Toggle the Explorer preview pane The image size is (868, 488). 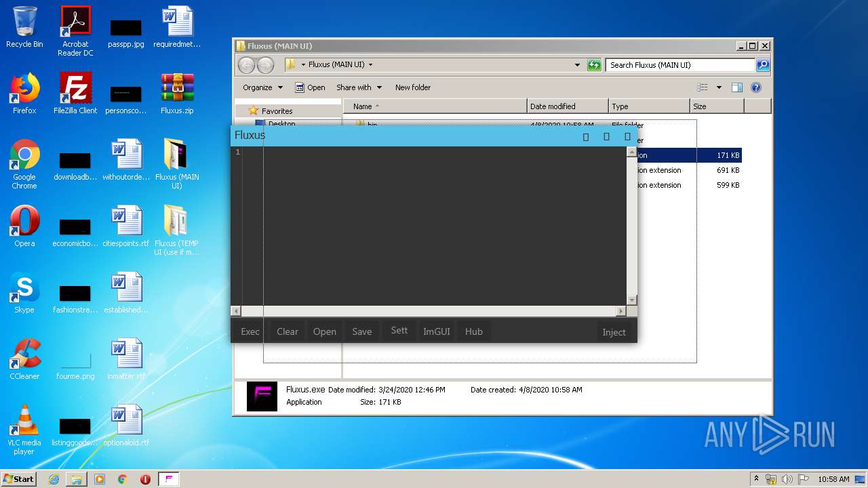(737, 87)
